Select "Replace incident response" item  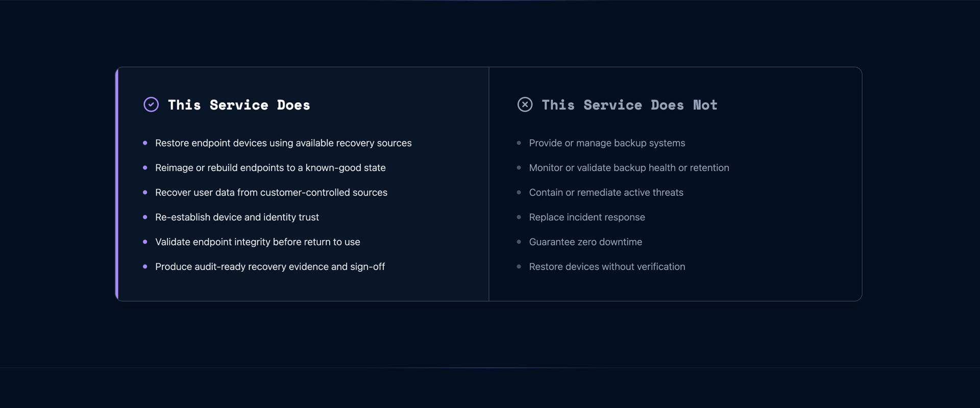click(586, 217)
